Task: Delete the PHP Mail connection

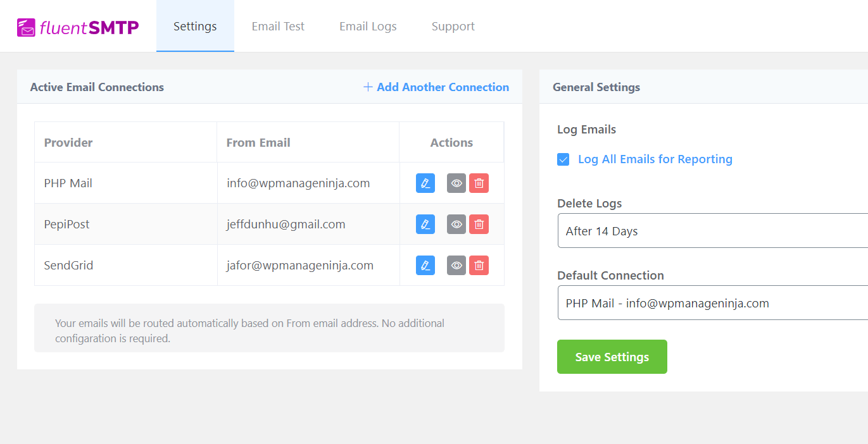Action: [x=479, y=183]
